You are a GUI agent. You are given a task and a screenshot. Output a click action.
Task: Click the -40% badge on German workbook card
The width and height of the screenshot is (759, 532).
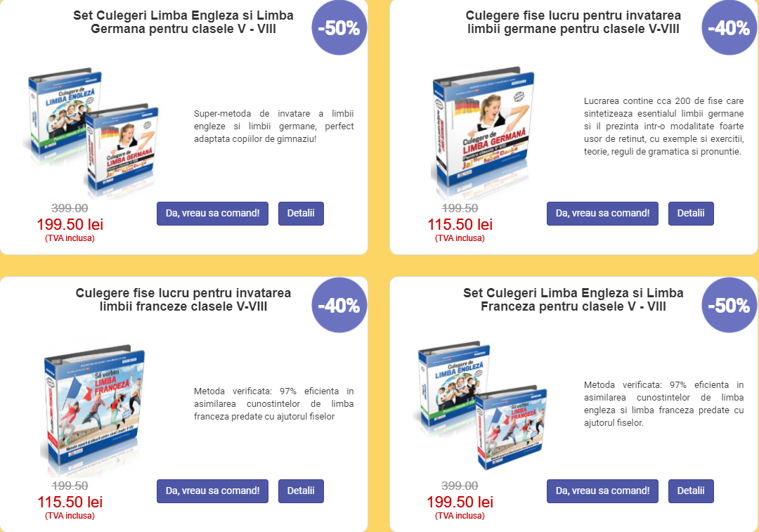coord(729,27)
